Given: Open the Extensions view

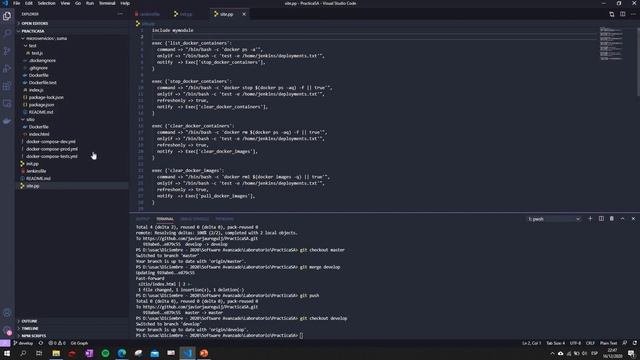Looking at the screenshot, I should coord(7,86).
